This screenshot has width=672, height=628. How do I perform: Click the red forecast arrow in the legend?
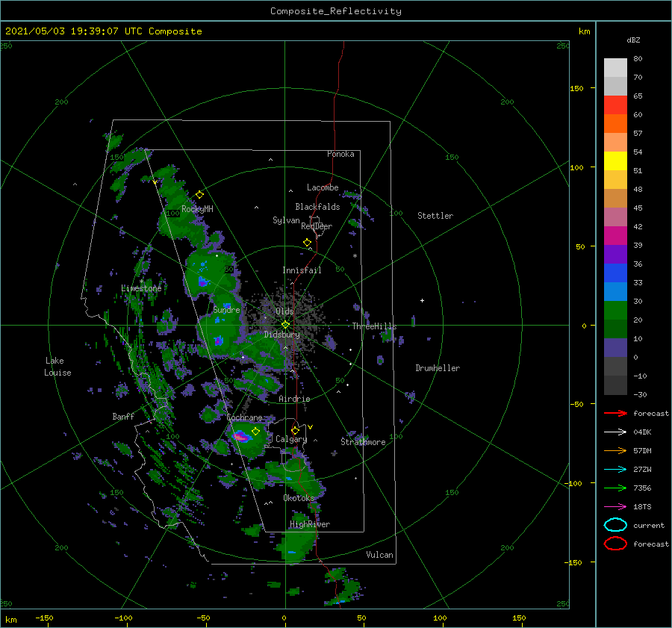(x=615, y=413)
